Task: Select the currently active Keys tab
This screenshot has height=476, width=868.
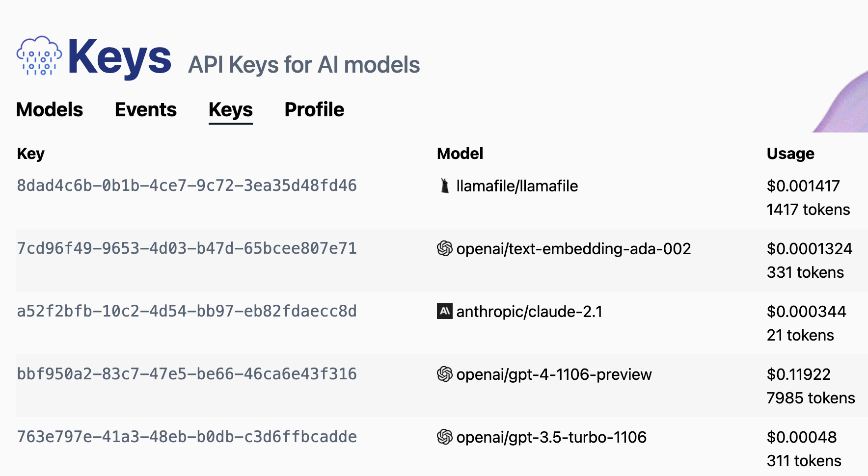Action: pyautogui.click(x=230, y=110)
